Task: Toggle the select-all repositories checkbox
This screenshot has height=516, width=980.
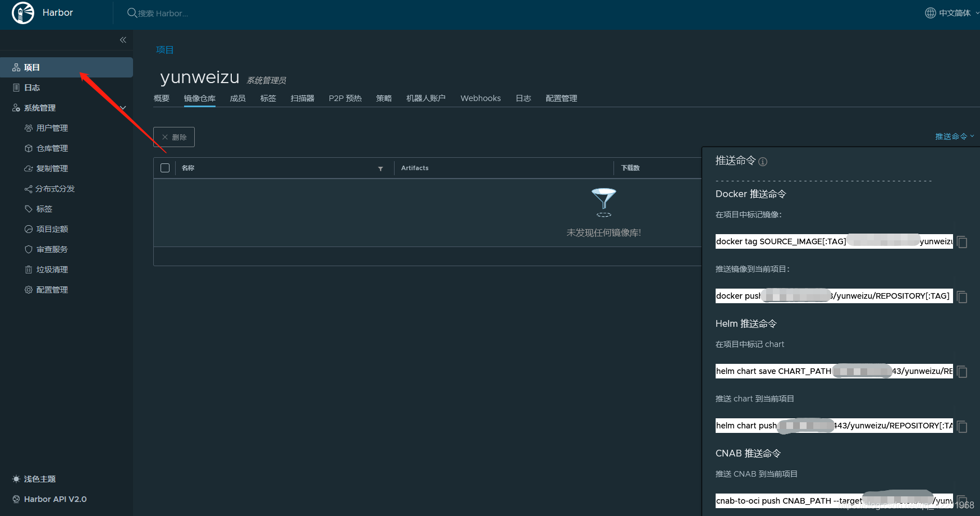Action: pos(165,168)
